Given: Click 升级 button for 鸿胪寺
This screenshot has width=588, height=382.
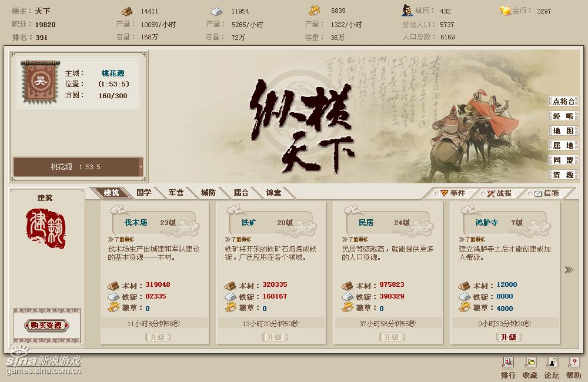Looking at the screenshot, I should 509,337.
